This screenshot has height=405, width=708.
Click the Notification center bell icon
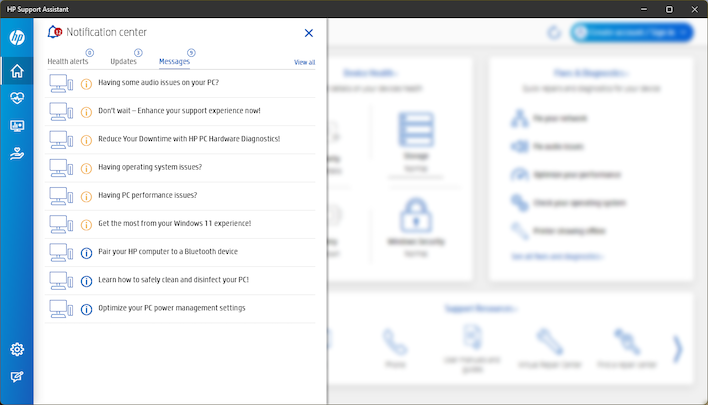54,32
